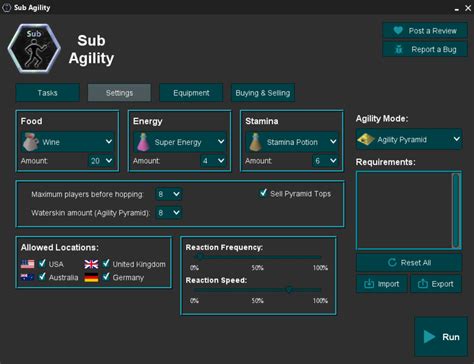Click the Post a Review button
This screenshot has width=474, height=364.
click(425, 31)
